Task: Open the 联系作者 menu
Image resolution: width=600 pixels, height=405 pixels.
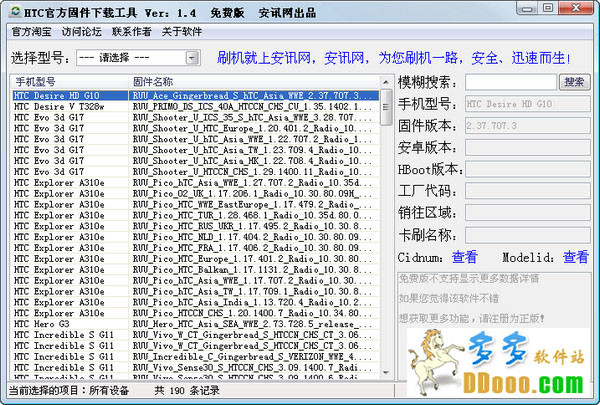Action: click(132, 32)
